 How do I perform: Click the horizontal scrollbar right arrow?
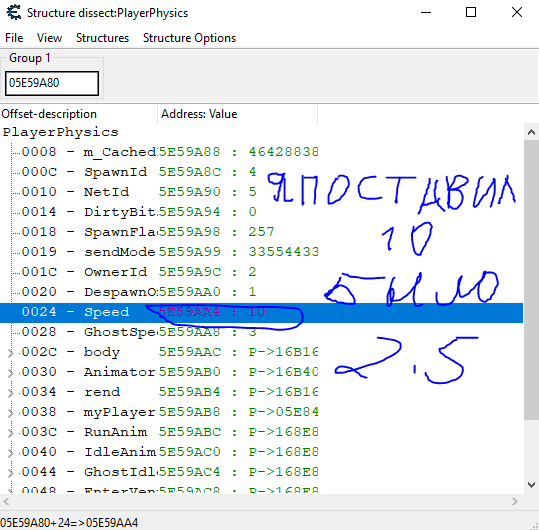[x=515, y=502]
